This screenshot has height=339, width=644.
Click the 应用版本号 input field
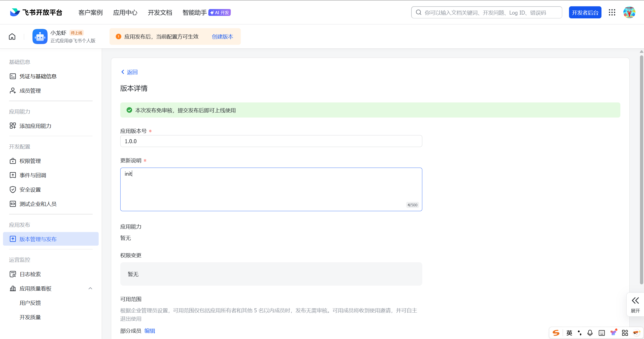point(271,141)
